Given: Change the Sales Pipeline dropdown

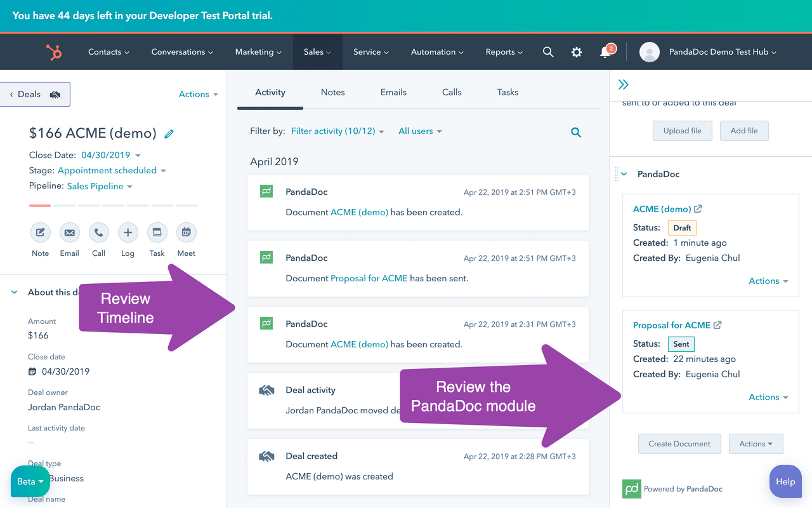Looking at the screenshot, I should coord(100,186).
